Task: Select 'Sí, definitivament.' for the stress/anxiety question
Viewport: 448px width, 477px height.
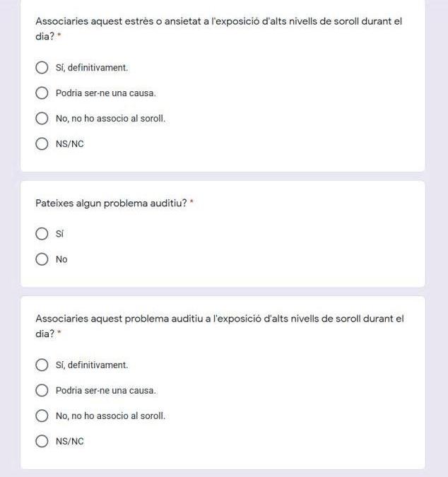Action: point(42,68)
